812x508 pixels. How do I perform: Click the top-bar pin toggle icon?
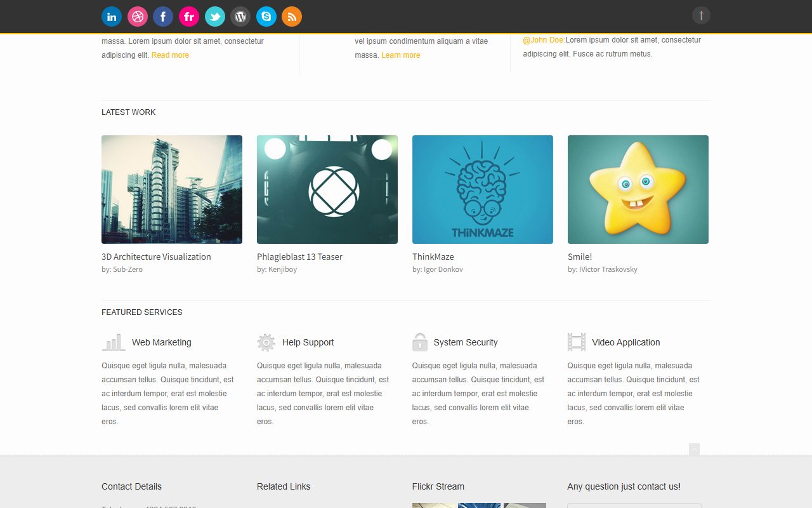[701, 15]
